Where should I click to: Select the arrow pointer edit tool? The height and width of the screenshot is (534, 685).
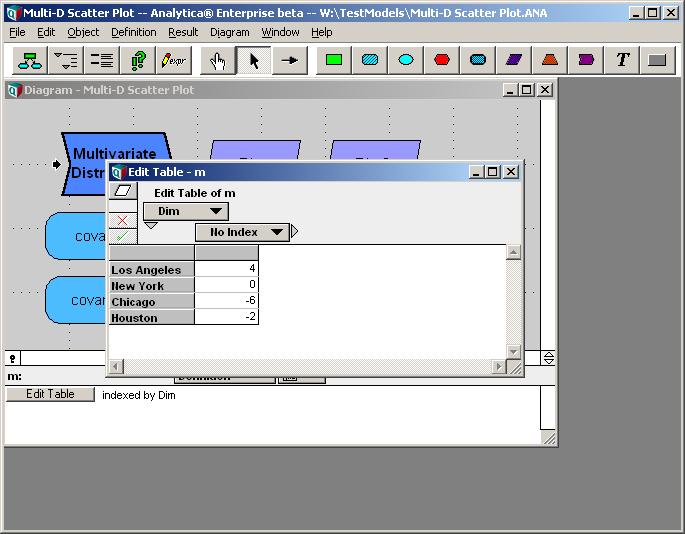[253, 60]
